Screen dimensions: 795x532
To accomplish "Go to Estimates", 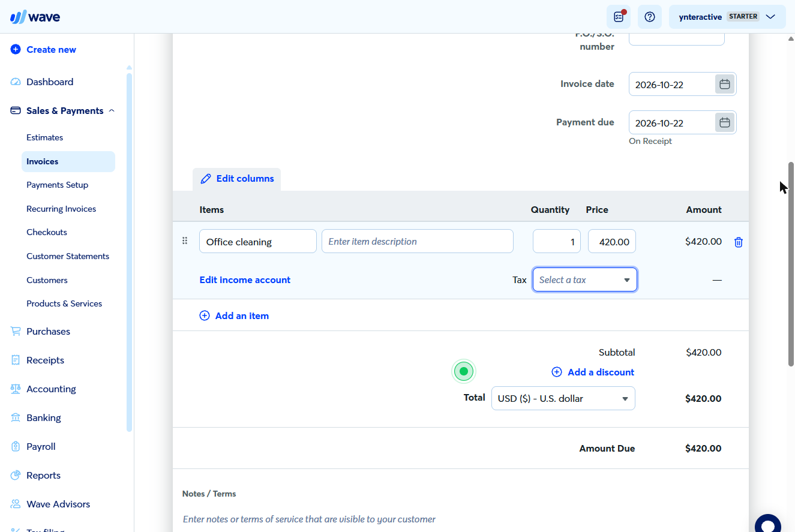I will 44,137.
